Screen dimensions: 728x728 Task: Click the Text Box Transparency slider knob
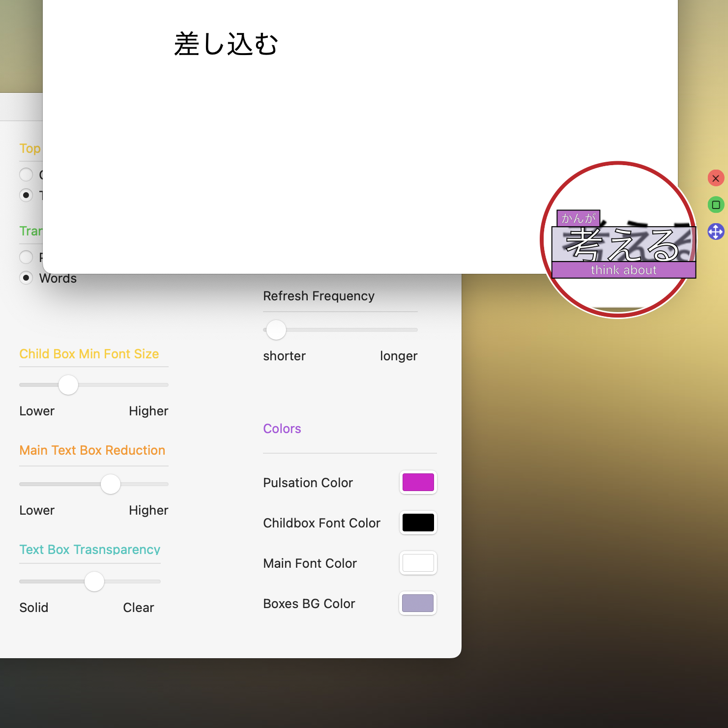94,582
